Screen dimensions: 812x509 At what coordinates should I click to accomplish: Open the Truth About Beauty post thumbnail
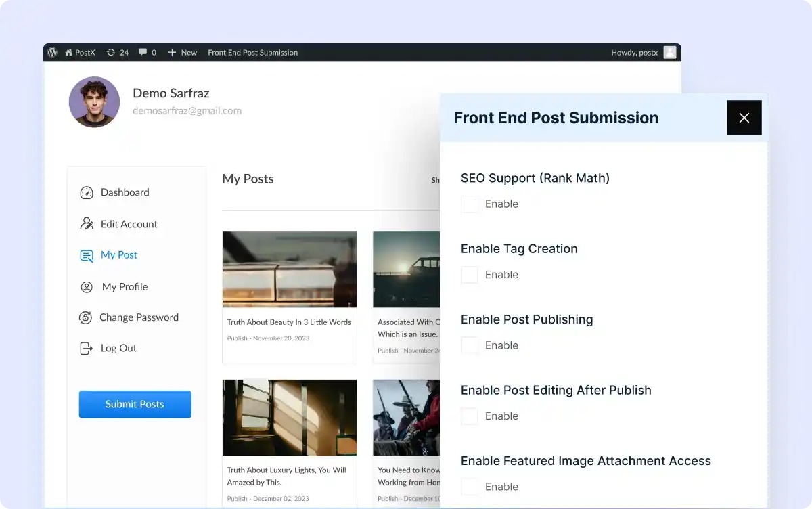[x=289, y=269]
